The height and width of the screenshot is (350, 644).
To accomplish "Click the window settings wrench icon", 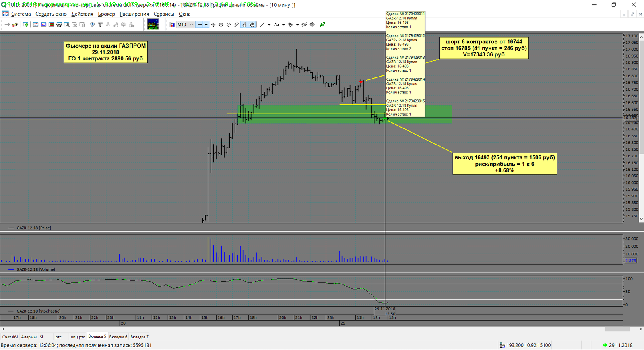I will [67, 25].
